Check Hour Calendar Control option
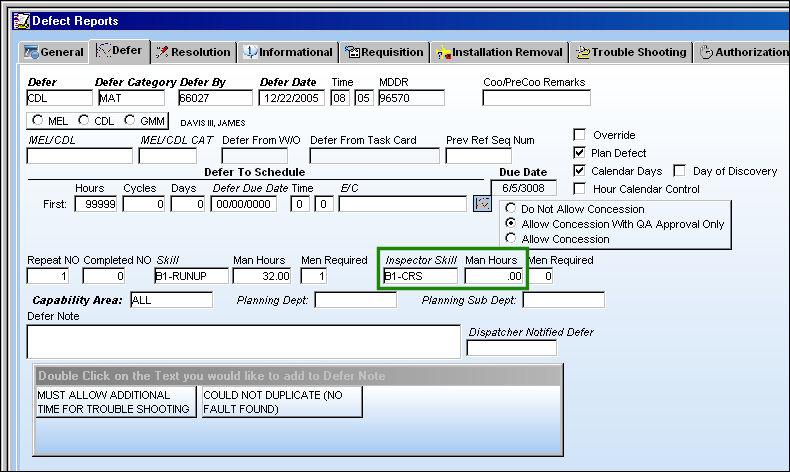The image size is (790, 472). click(579, 189)
